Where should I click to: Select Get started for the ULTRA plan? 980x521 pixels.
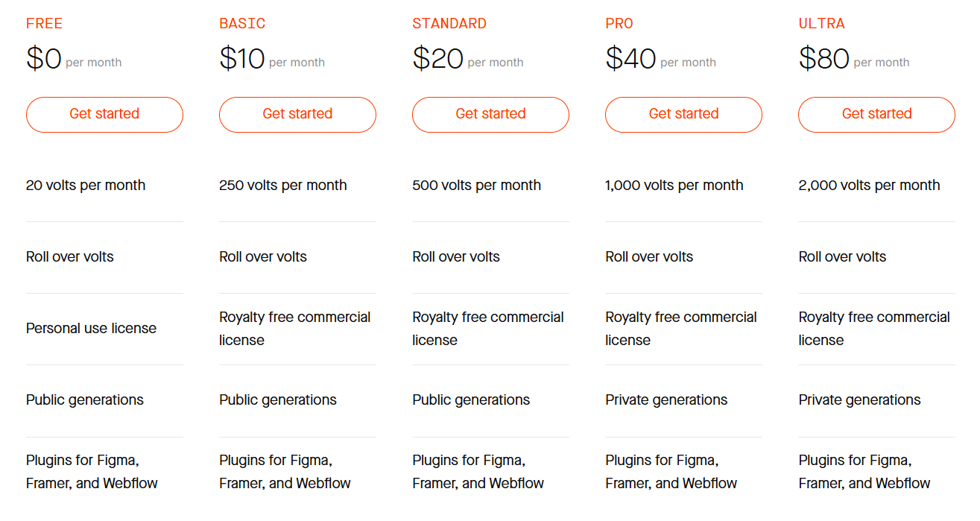pos(876,114)
